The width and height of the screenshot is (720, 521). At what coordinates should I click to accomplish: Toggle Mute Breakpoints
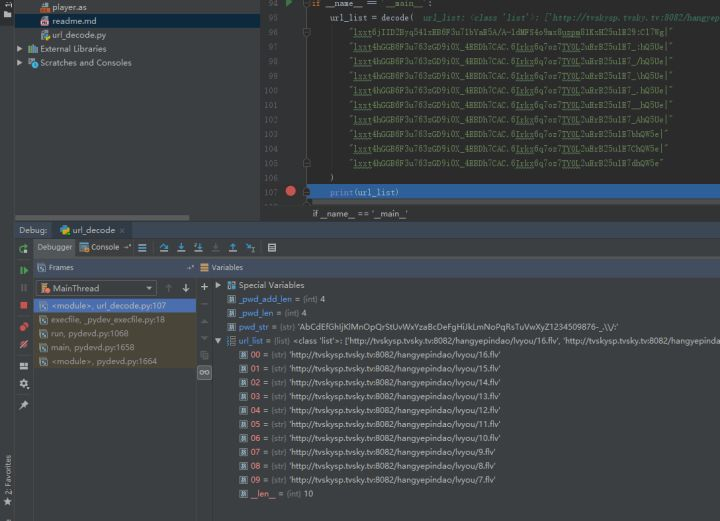[x=24, y=344]
